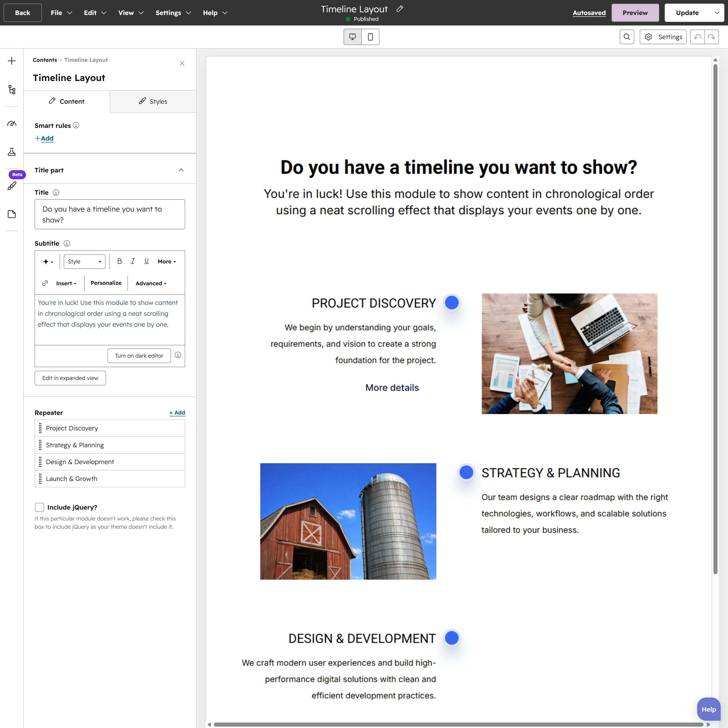This screenshot has width=728, height=728.
Task: Open the Insert dropdown
Action: point(66,283)
